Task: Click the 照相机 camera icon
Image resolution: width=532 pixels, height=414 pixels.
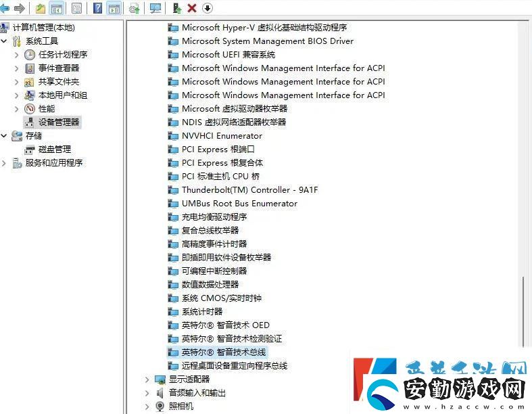Action: (160, 406)
